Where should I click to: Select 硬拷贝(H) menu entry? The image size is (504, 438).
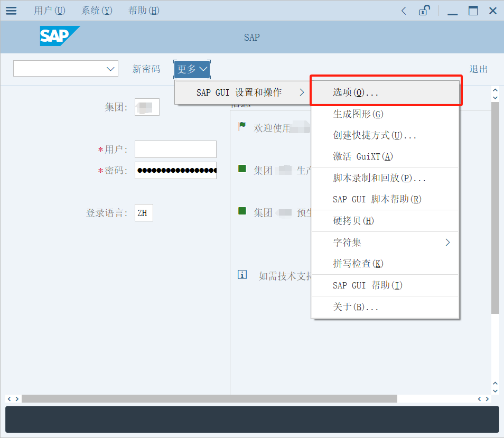[385, 221]
